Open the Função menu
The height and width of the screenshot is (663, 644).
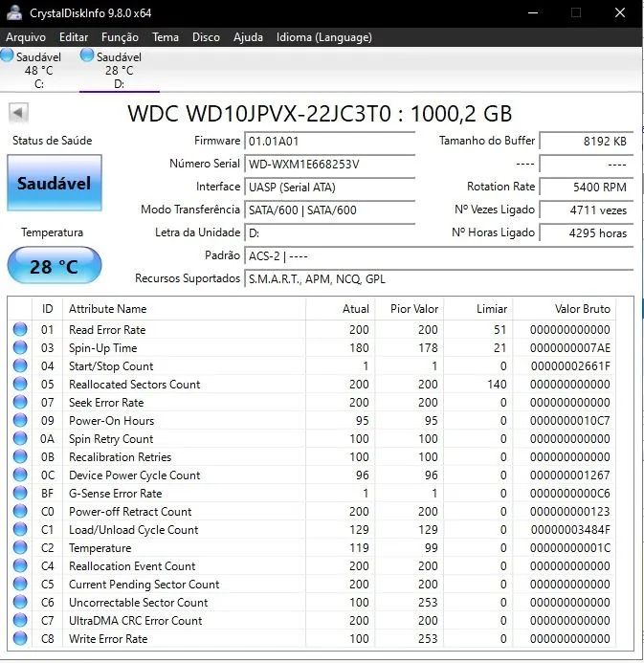coord(120,37)
